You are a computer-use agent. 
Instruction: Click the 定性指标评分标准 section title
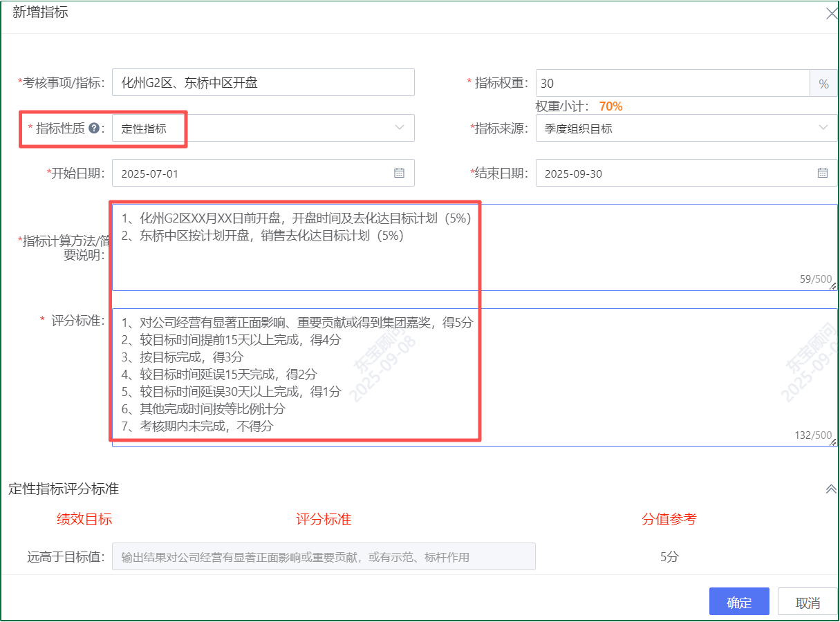coord(64,489)
